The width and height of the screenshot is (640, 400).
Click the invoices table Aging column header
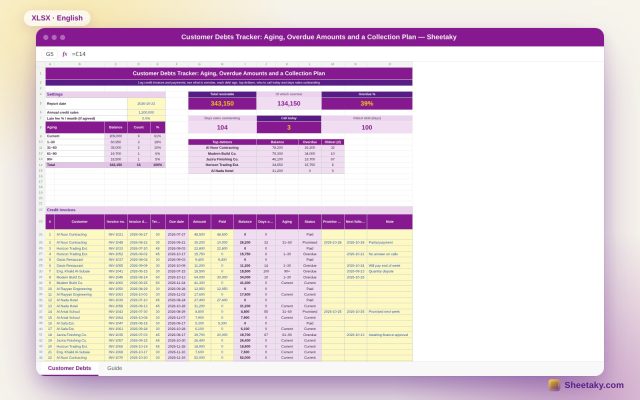coord(287,222)
